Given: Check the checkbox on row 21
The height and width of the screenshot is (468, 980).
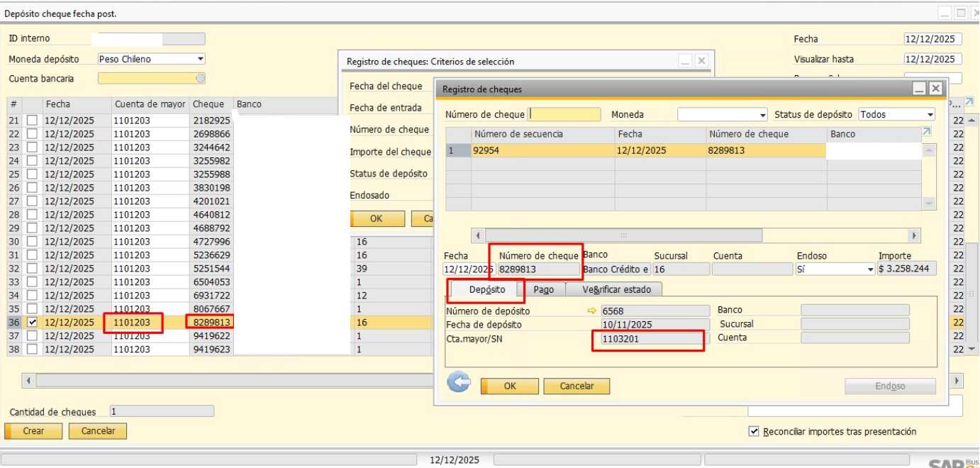Looking at the screenshot, I should (32, 121).
